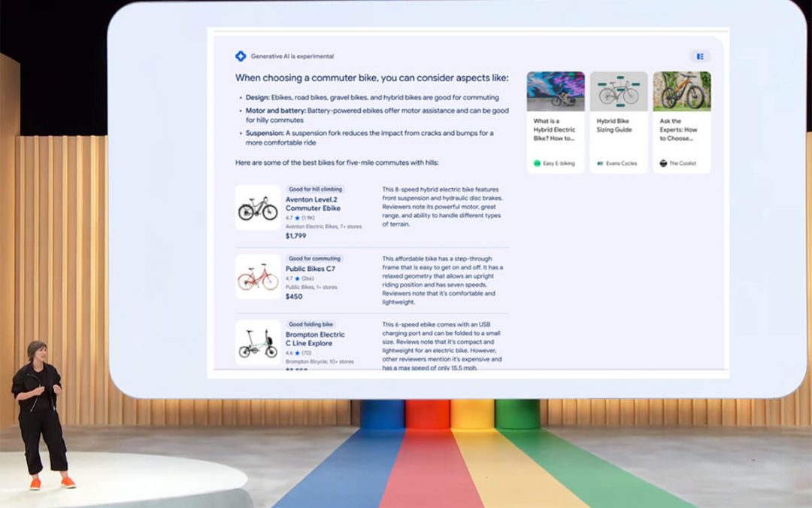
Task: Select the Evans Cycles source icon
Action: (x=599, y=163)
